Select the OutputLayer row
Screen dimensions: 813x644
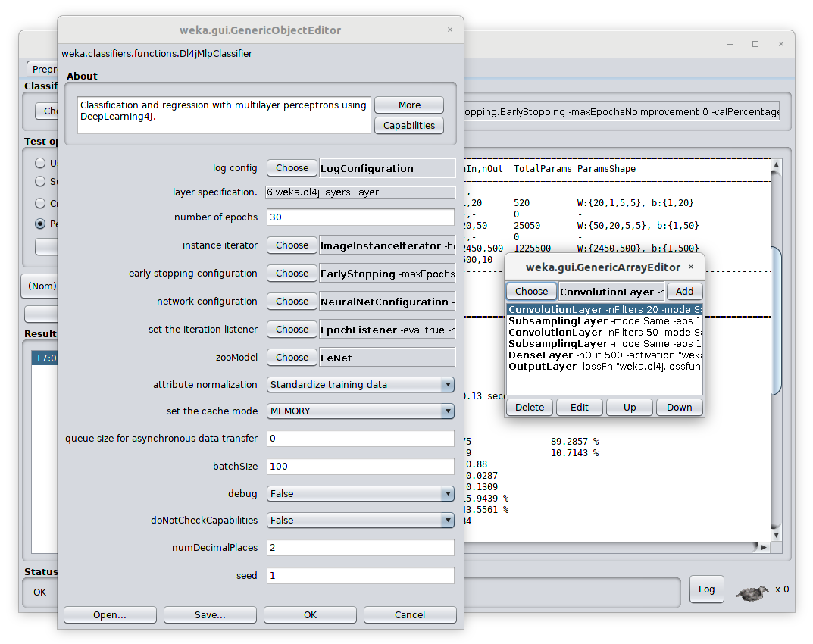(x=605, y=367)
